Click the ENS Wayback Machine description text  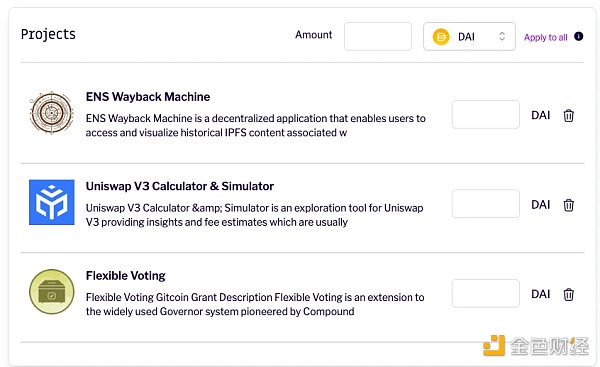coord(256,126)
